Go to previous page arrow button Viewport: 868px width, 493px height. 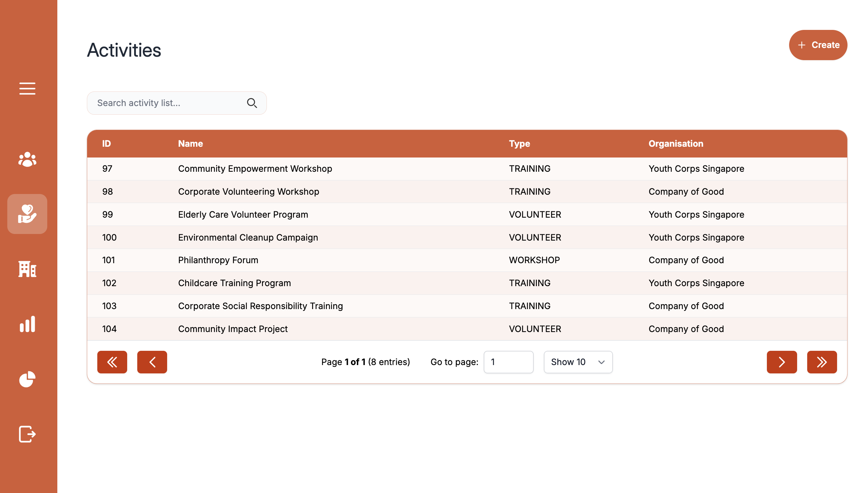tap(152, 362)
